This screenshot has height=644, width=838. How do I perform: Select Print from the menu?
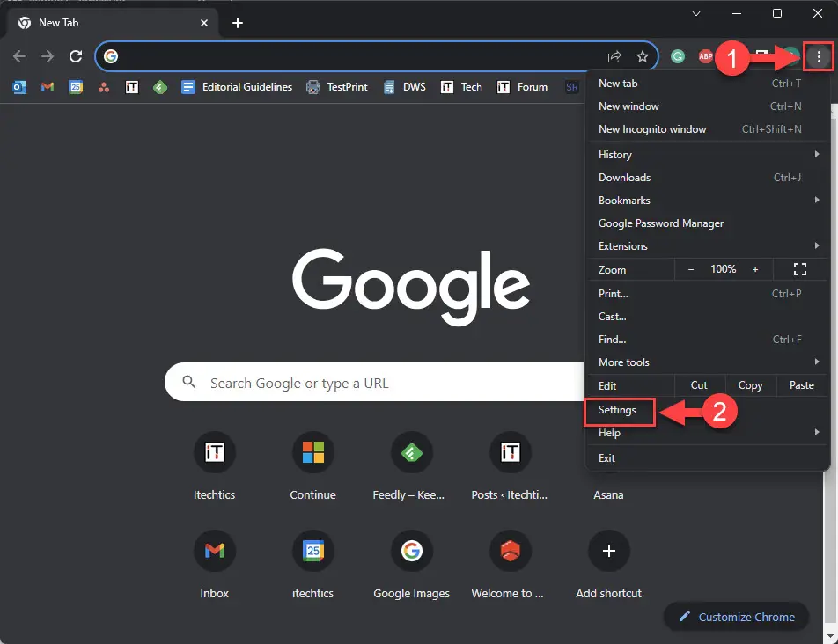pos(709,294)
